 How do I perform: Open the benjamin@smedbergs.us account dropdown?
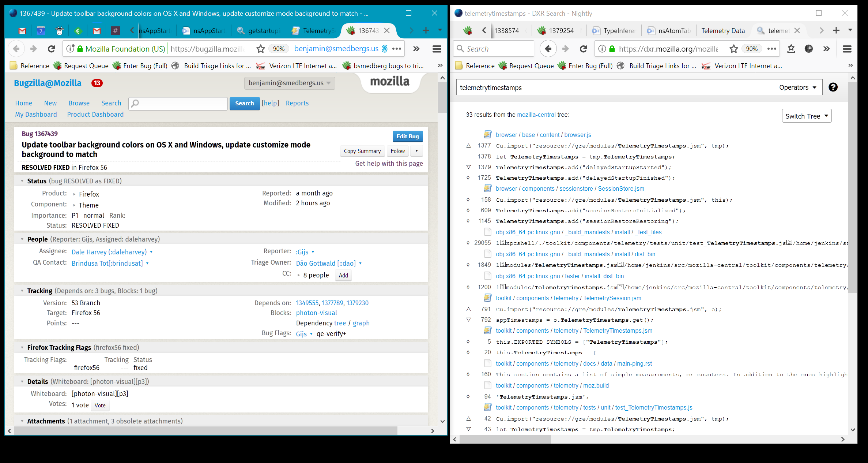pyautogui.click(x=289, y=83)
